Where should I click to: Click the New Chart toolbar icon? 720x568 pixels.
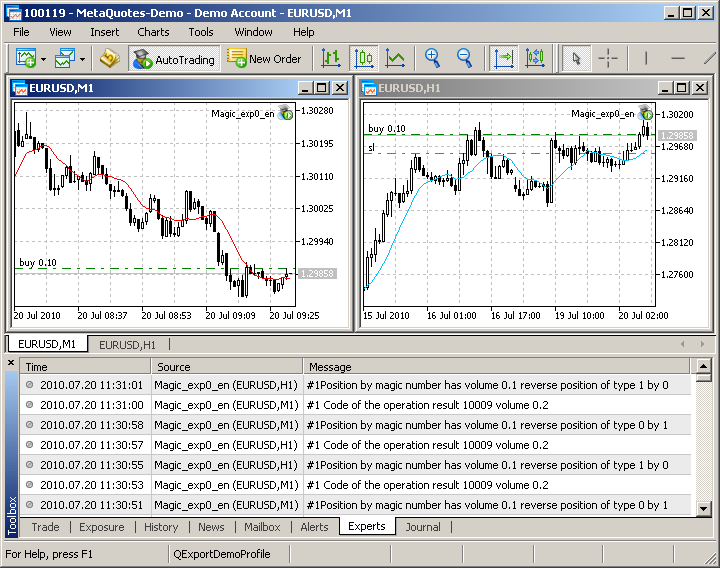[x=26, y=58]
